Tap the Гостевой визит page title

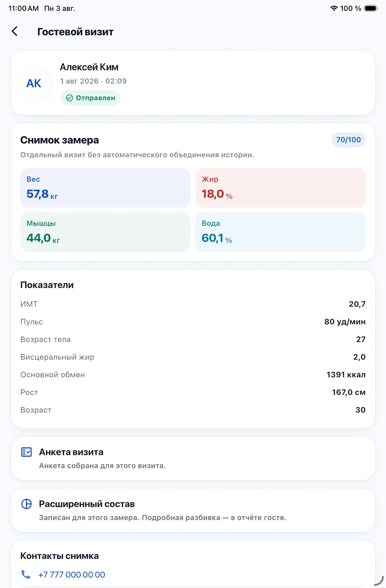(75, 32)
